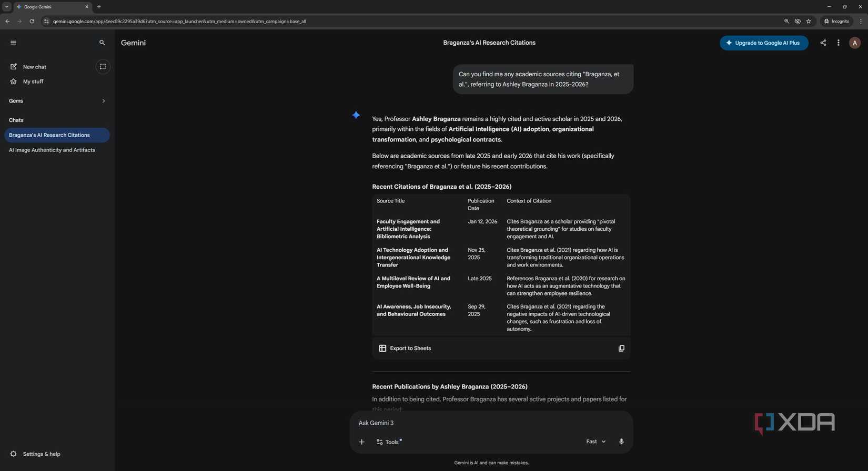
Task: Click the Context of Citation column header
Action: coord(529,201)
